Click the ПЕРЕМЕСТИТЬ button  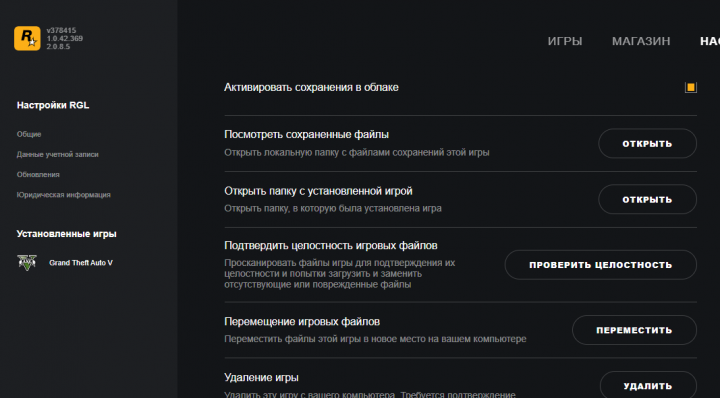[x=634, y=330]
